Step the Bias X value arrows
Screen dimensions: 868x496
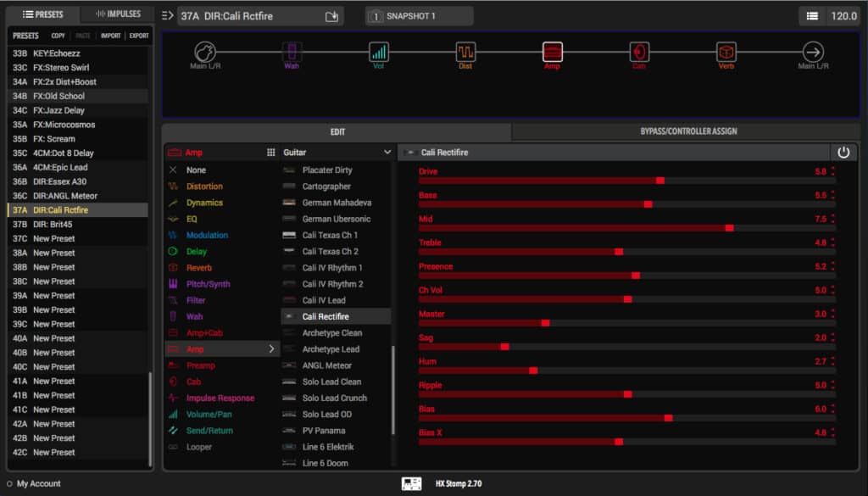[832, 433]
